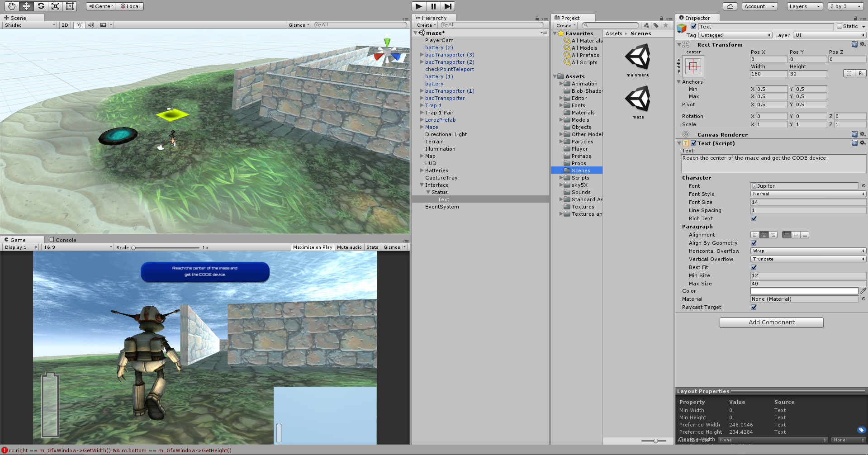Screen dimensions: 868x455
Task: Click the Add Component button
Action: (771, 322)
